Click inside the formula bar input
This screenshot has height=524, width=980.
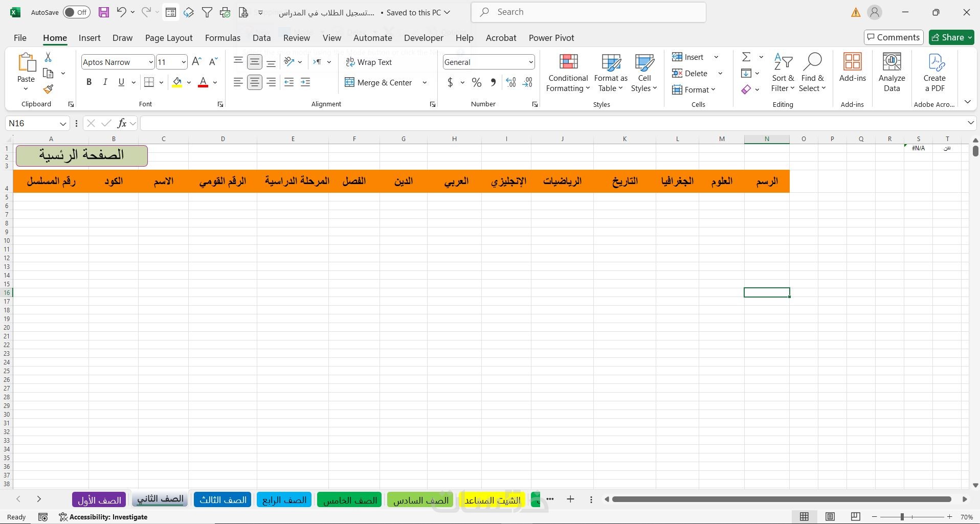click(x=552, y=123)
